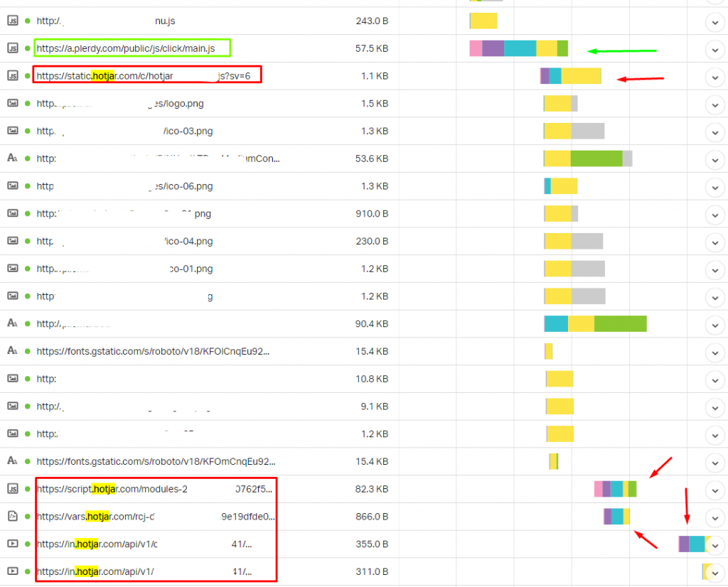This screenshot has height=587, width=728.
Task: Expand details for the 243.0 B nu.js request
Action: pyautogui.click(x=714, y=22)
